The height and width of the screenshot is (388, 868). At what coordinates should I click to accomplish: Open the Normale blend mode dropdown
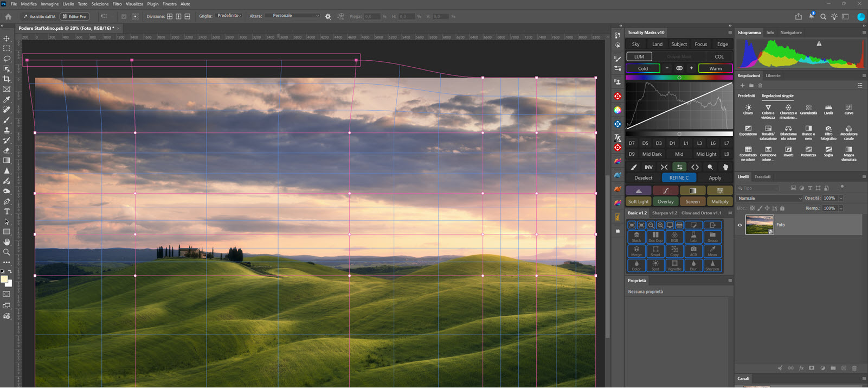tap(770, 198)
